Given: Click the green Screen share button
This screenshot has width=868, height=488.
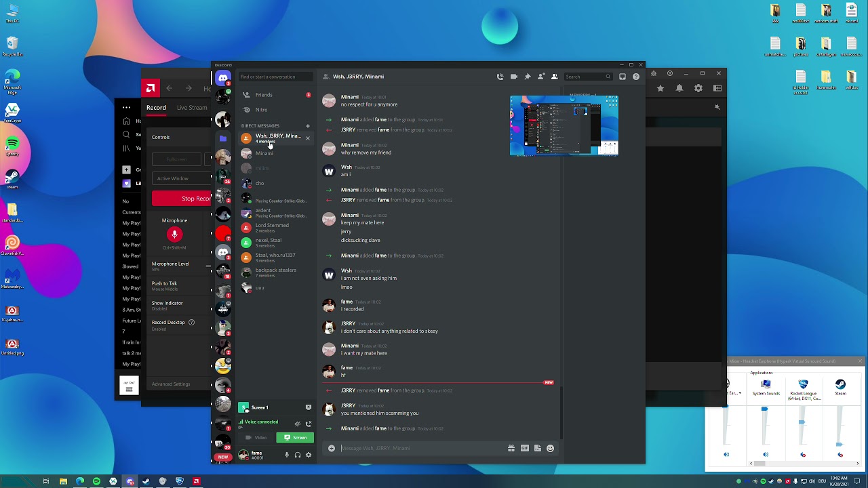Looking at the screenshot, I should pos(295,438).
